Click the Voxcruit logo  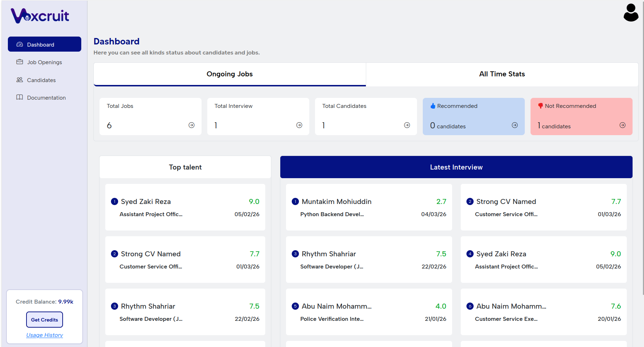40,16
